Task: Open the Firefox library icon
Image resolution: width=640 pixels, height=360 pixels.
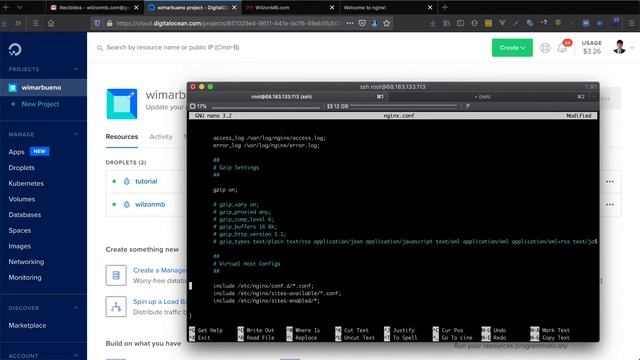Action: (x=447, y=23)
